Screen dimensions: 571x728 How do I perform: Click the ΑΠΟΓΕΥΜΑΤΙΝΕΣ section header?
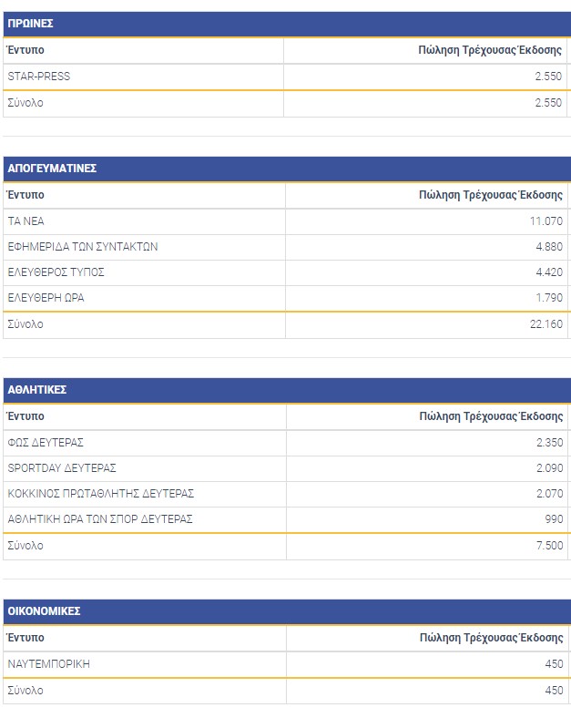coord(52,169)
